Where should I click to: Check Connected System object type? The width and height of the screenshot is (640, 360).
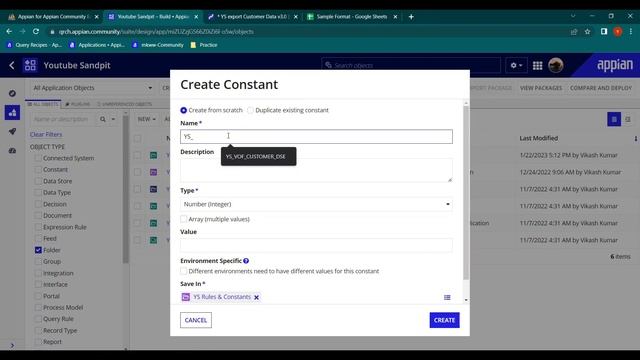tap(38, 158)
